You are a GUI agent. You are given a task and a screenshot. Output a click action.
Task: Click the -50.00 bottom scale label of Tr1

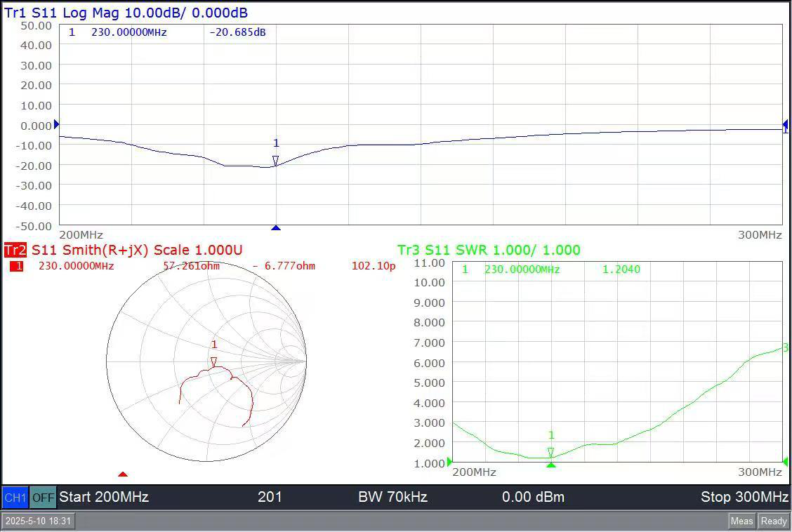point(34,225)
